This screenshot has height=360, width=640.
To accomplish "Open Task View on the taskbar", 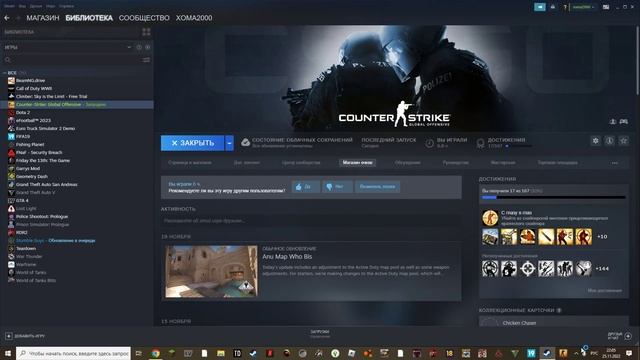I will (139, 353).
